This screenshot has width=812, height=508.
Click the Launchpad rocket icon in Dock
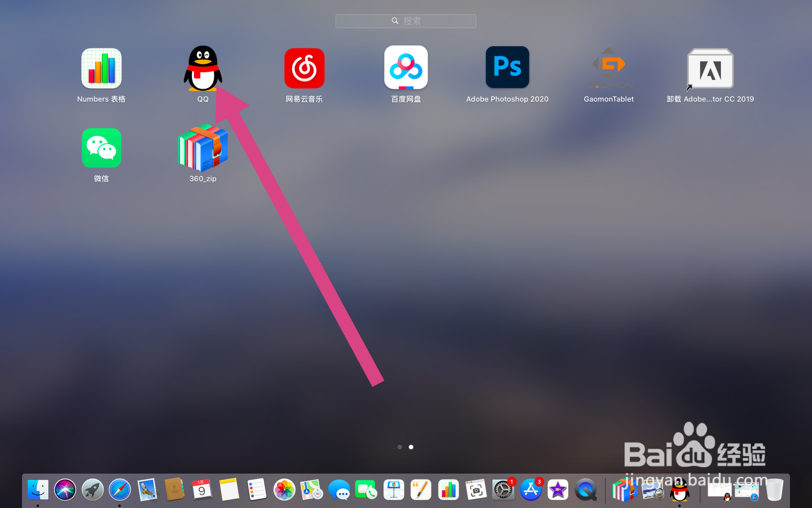tap(92, 490)
